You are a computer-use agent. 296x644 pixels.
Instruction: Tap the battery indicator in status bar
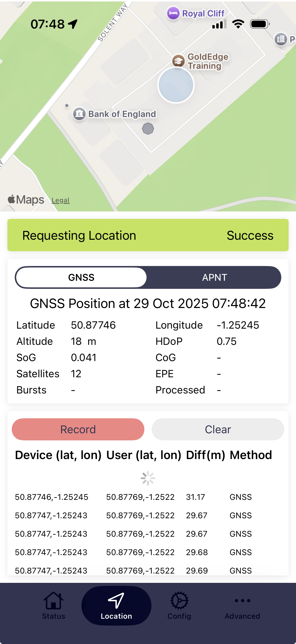[260, 24]
